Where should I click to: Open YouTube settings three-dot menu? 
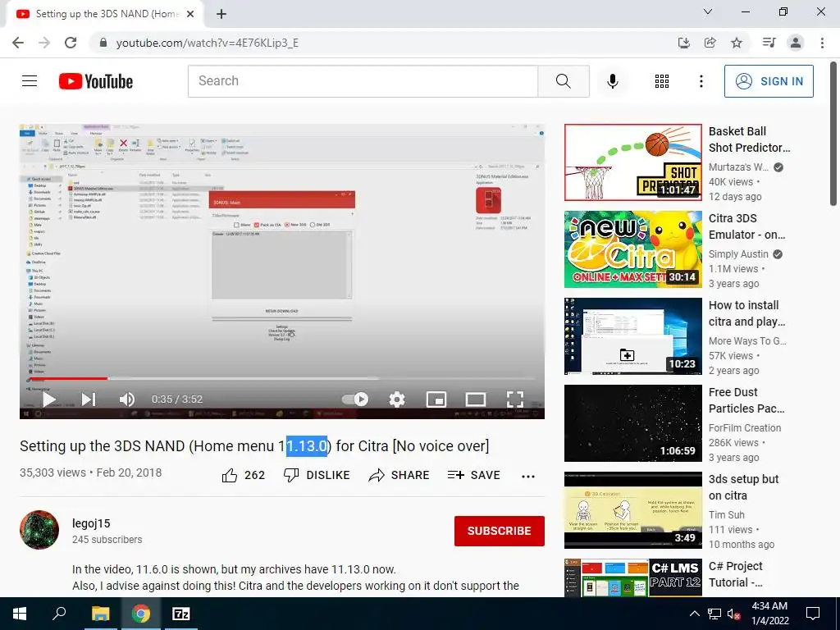[701, 81]
